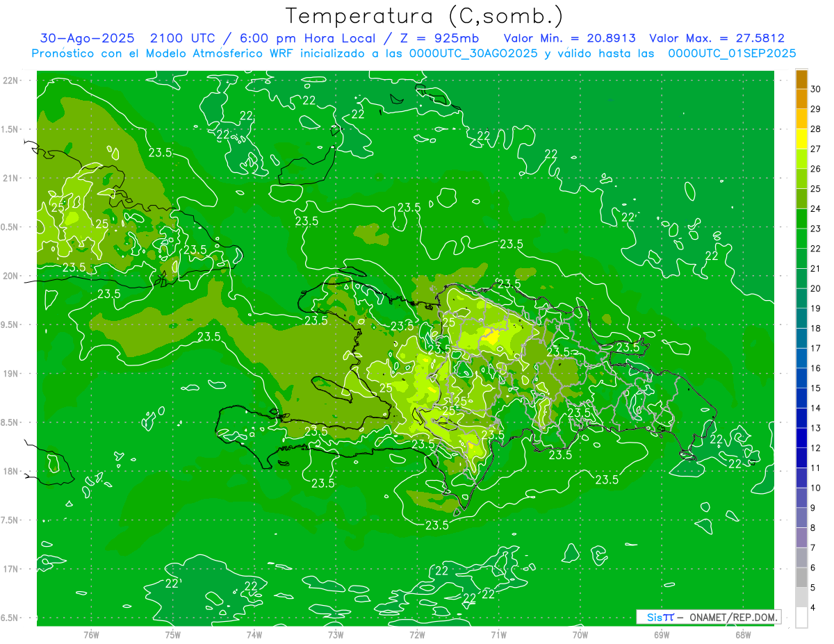Click the "73W" longitude axis label
This screenshot has width=834, height=644.
[x=336, y=635]
